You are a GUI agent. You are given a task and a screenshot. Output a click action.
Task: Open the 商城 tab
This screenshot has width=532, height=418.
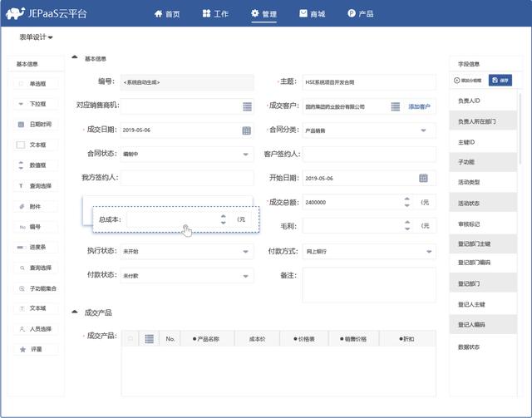click(313, 14)
